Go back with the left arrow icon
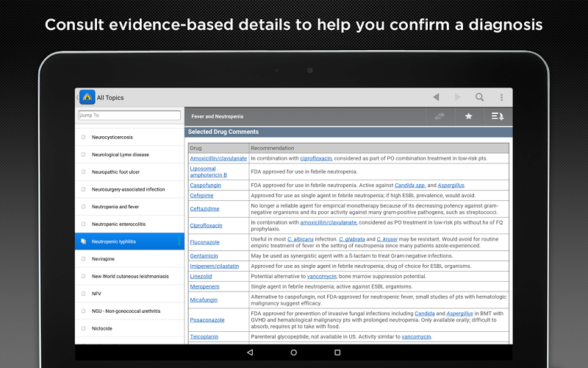This screenshot has width=588, height=368. (436, 97)
